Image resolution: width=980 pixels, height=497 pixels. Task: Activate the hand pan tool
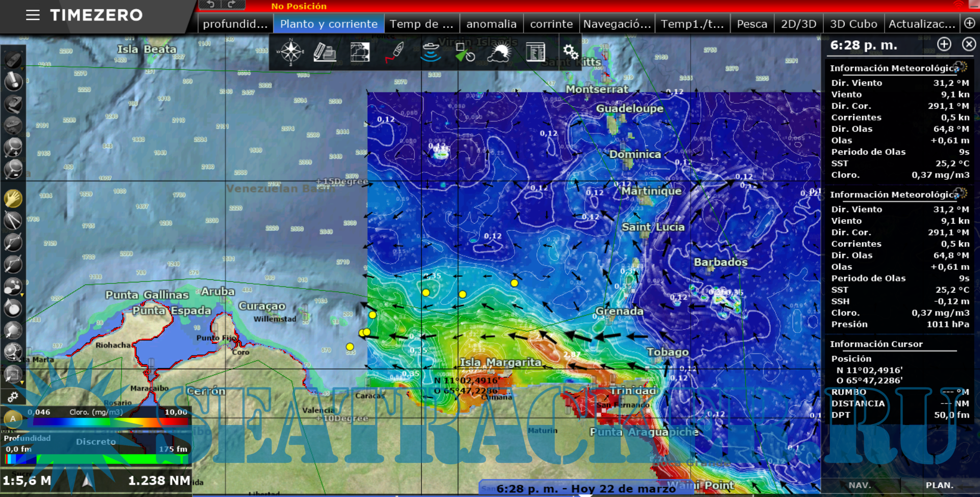[x=13, y=198]
